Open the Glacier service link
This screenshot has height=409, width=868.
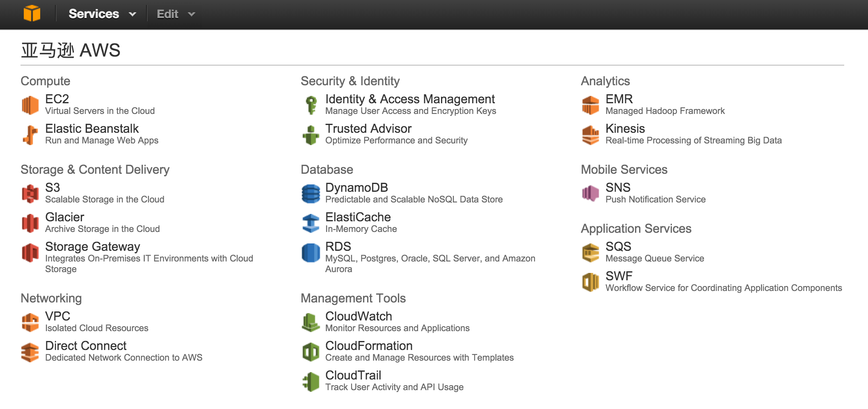[x=64, y=217]
